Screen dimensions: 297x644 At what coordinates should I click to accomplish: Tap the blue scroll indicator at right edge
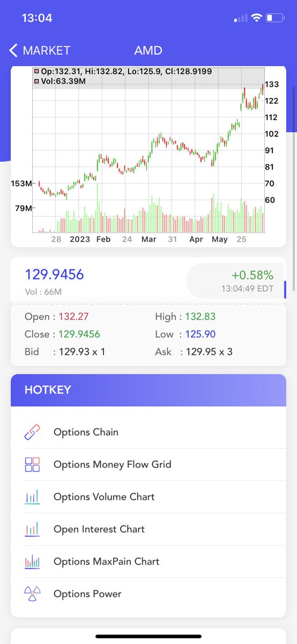tap(285, 290)
